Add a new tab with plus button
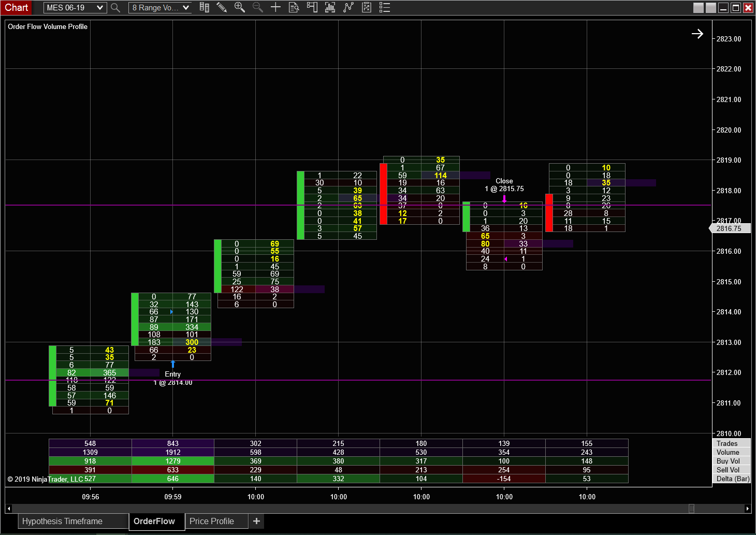Screen dimensions: 756x535 point(256,521)
